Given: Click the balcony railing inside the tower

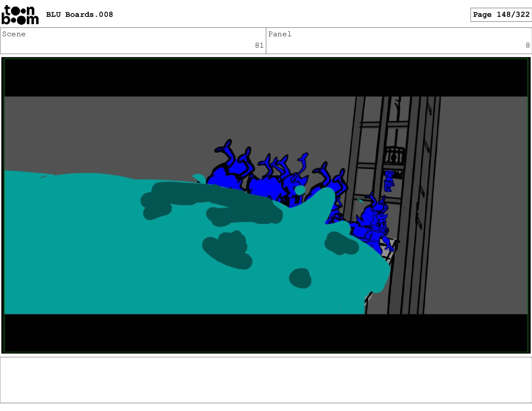Looking at the screenshot, I should (394, 155).
